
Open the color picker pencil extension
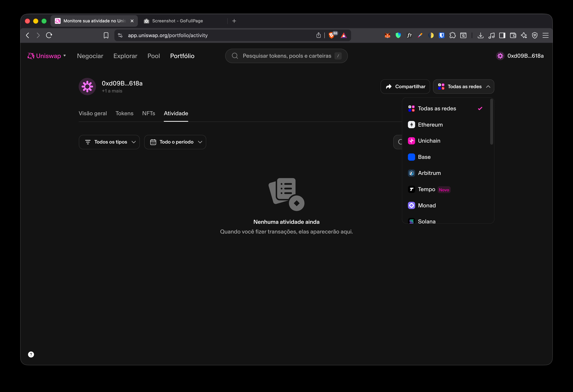(x=420, y=36)
